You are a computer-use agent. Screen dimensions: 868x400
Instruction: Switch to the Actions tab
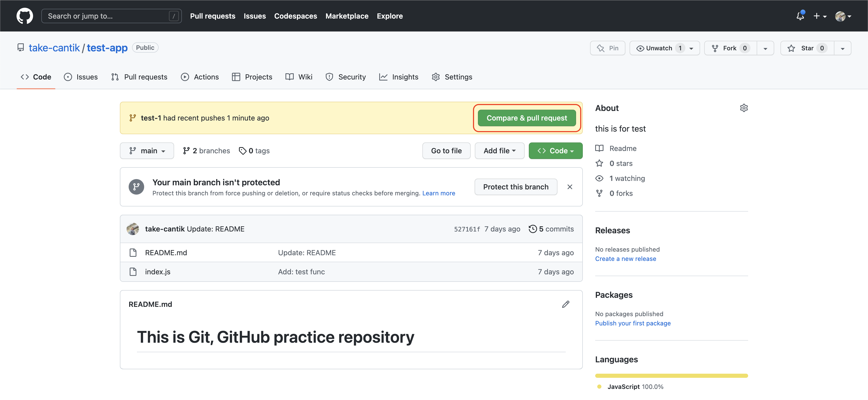click(x=200, y=77)
